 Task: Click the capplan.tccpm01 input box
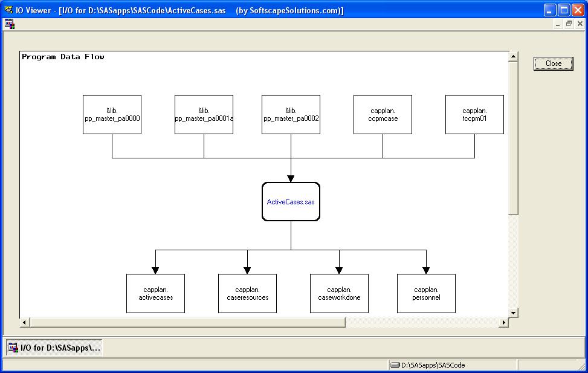coord(474,115)
